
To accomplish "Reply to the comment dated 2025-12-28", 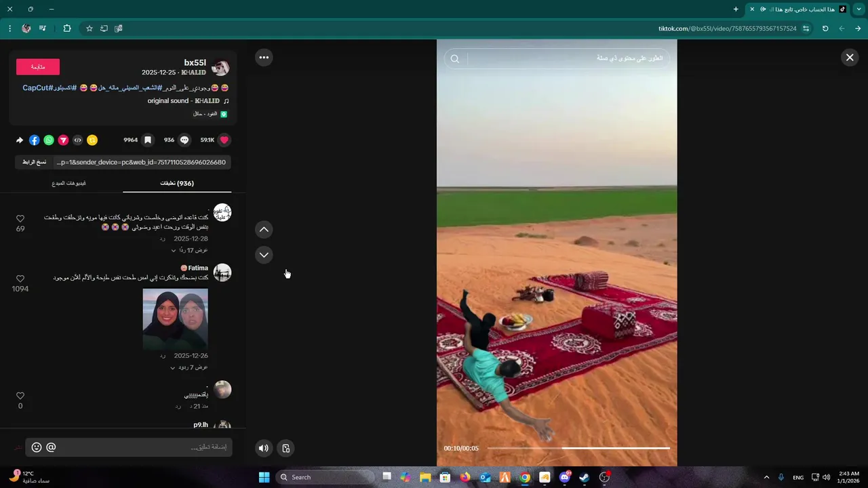I will tap(163, 239).
